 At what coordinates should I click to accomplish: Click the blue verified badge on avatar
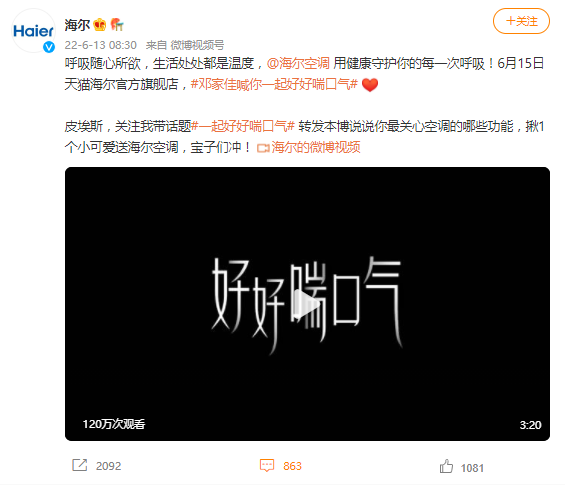click(49, 47)
